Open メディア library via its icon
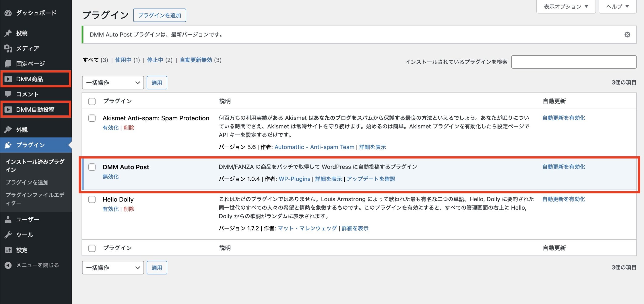Screen dimensions: 644x304 pos(8,48)
